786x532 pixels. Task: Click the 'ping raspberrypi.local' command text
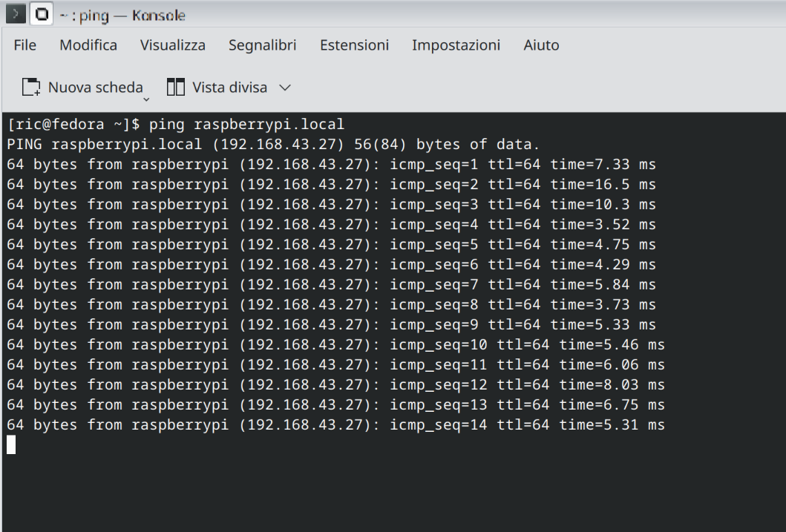pos(246,124)
